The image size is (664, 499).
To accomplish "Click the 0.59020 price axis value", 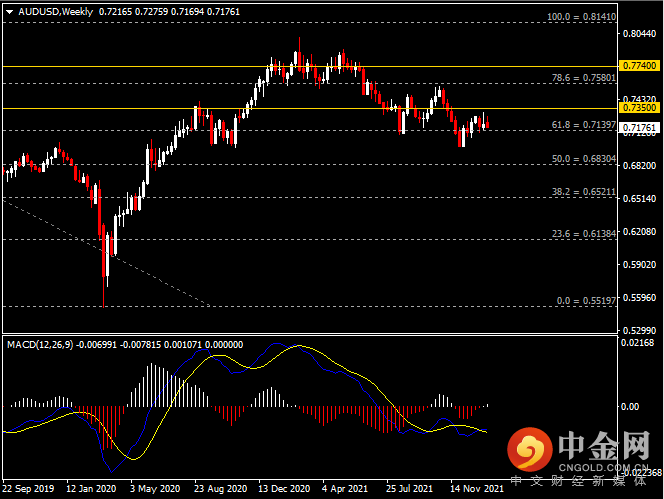I will (x=639, y=265).
